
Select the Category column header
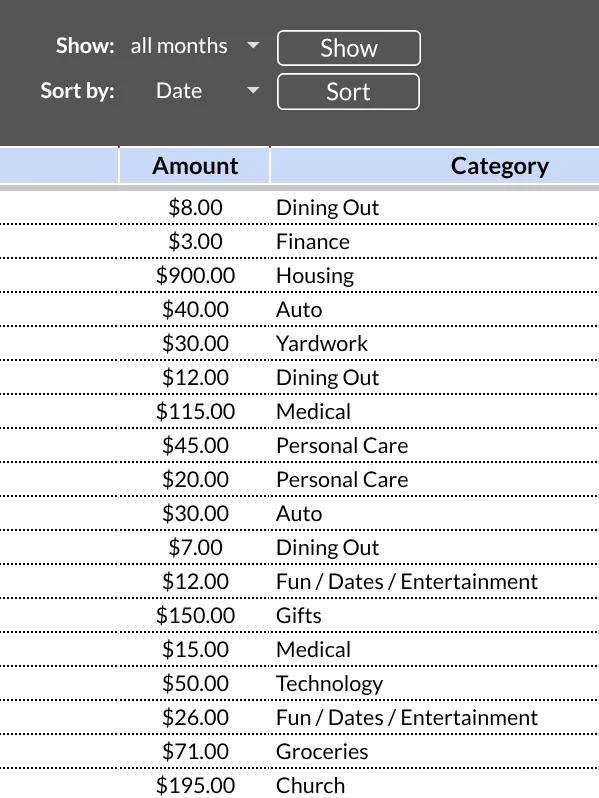click(x=500, y=165)
